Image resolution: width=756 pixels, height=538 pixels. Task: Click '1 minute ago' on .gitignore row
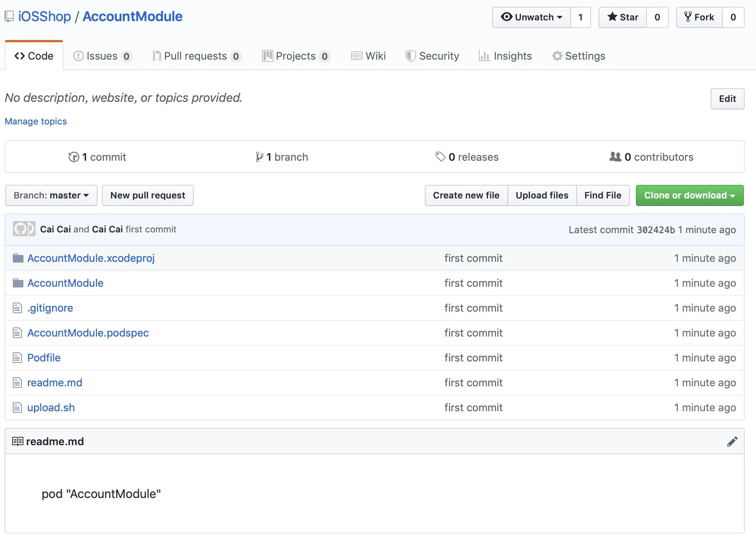(705, 308)
